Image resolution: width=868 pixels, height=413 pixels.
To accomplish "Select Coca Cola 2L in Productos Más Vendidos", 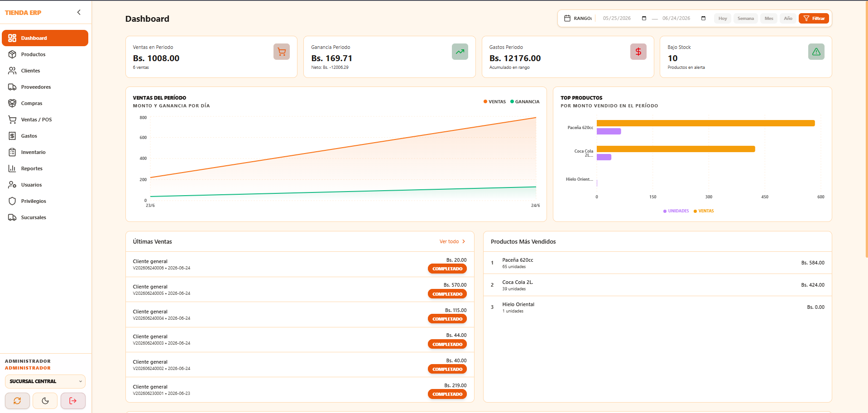I will pos(657,285).
